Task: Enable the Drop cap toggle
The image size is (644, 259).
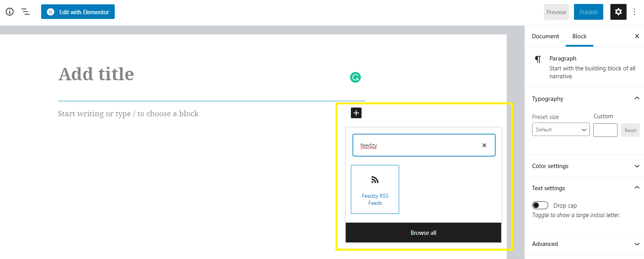Action: (x=540, y=205)
